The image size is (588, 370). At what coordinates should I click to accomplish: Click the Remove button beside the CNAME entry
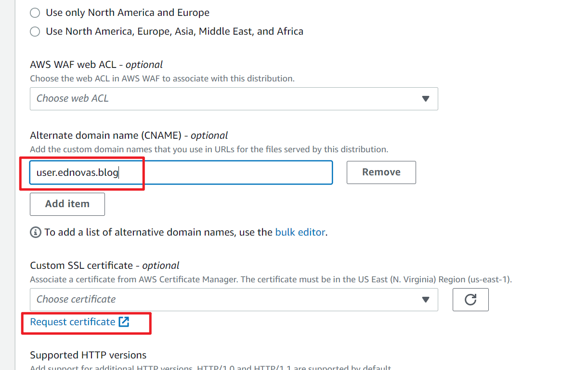[x=381, y=172]
